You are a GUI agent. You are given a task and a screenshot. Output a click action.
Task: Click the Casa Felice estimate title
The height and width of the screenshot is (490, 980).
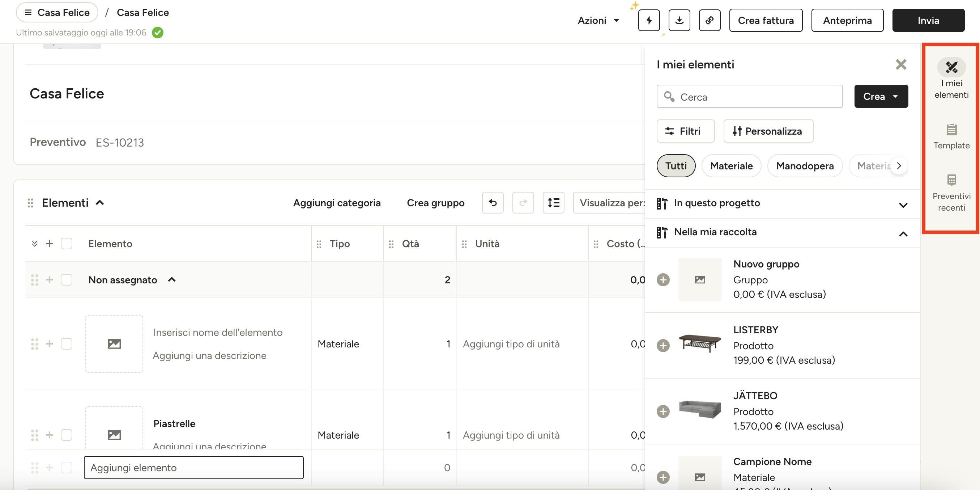tap(67, 94)
